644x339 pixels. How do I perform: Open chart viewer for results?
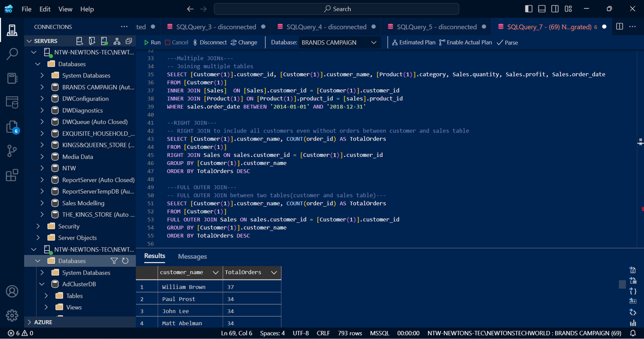tap(632, 323)
